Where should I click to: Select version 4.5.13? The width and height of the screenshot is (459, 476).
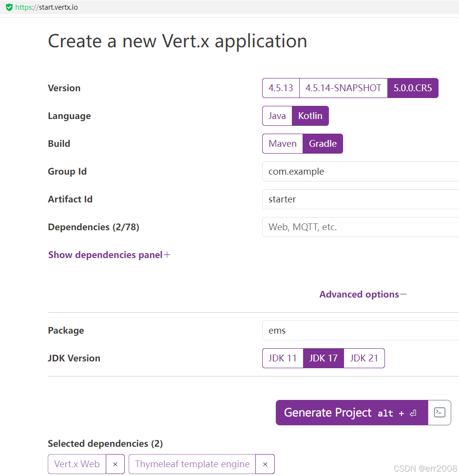281,88
